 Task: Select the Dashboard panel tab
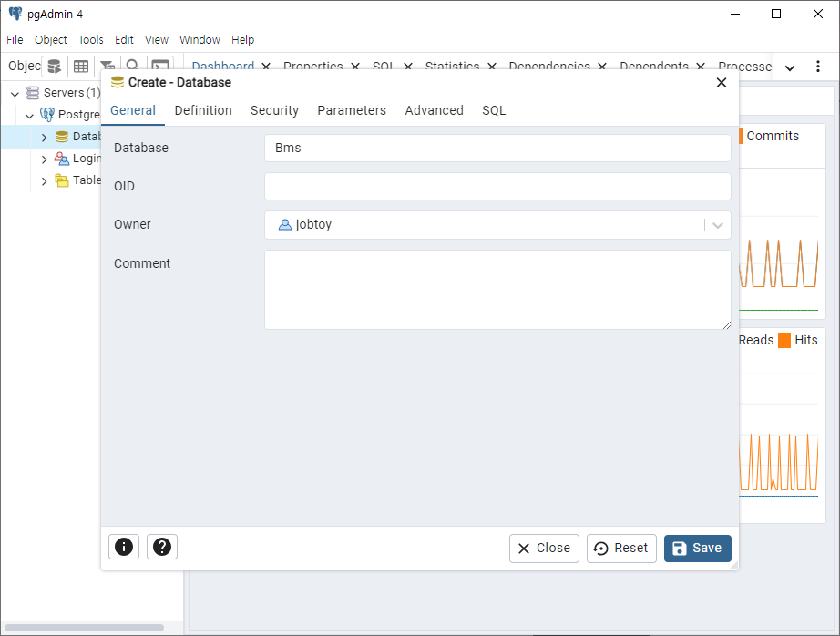[223, 66]
